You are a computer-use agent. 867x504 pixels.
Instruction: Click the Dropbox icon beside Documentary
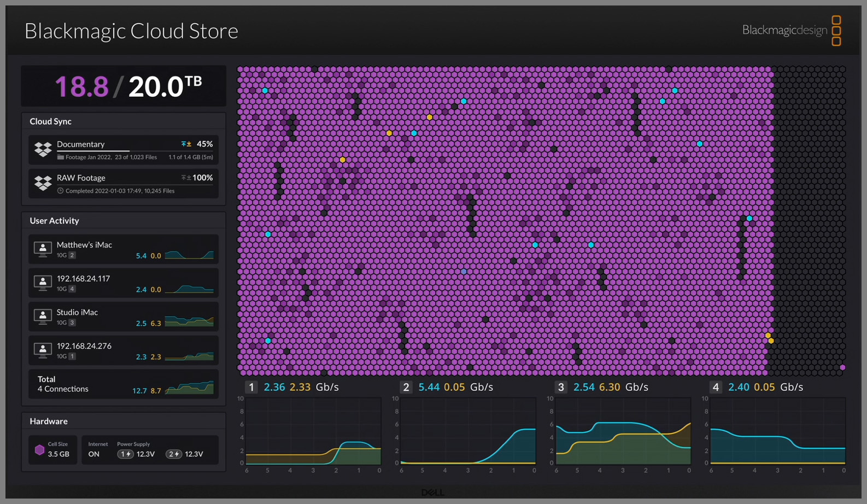pos(43,149)
